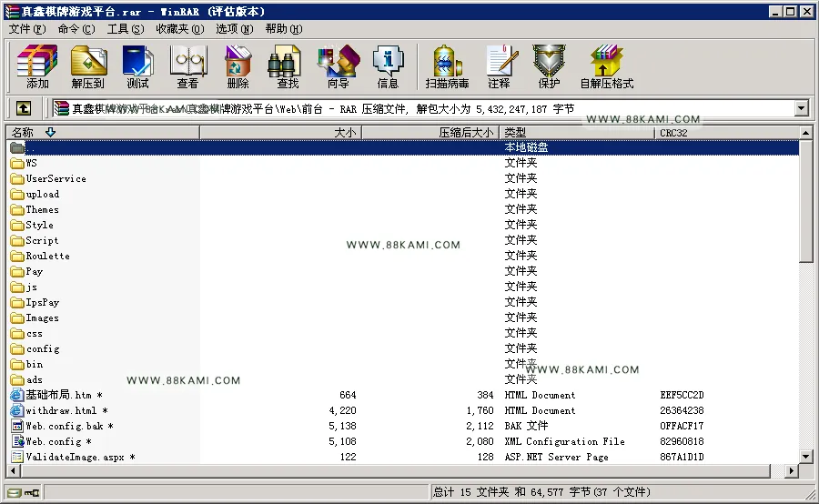Click vertical scrollbar up arrow

click(805, 133)
